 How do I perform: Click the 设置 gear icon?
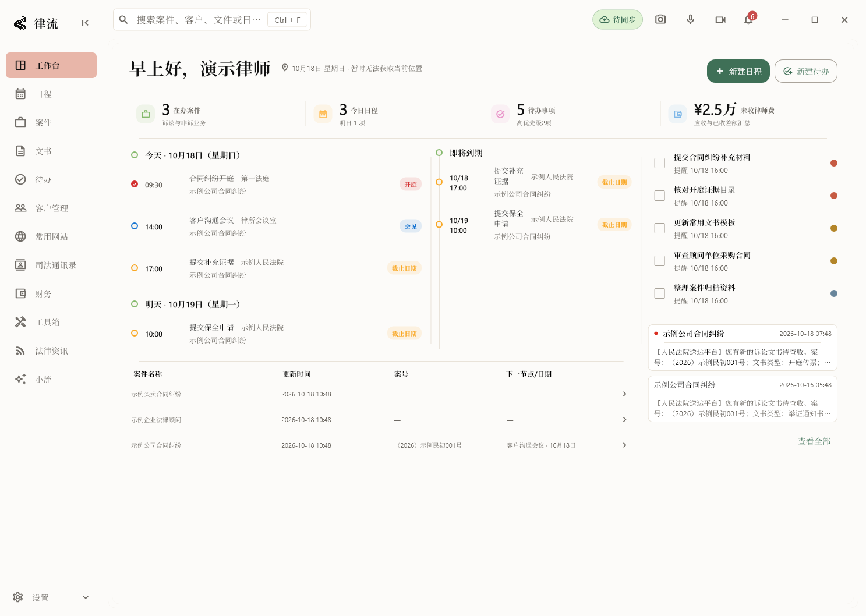[18, 597]
